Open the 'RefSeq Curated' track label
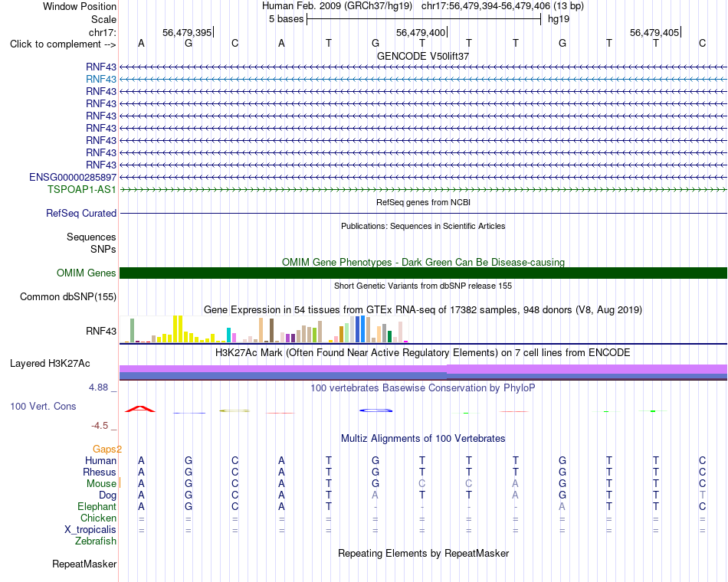 [x=81, y=214]
